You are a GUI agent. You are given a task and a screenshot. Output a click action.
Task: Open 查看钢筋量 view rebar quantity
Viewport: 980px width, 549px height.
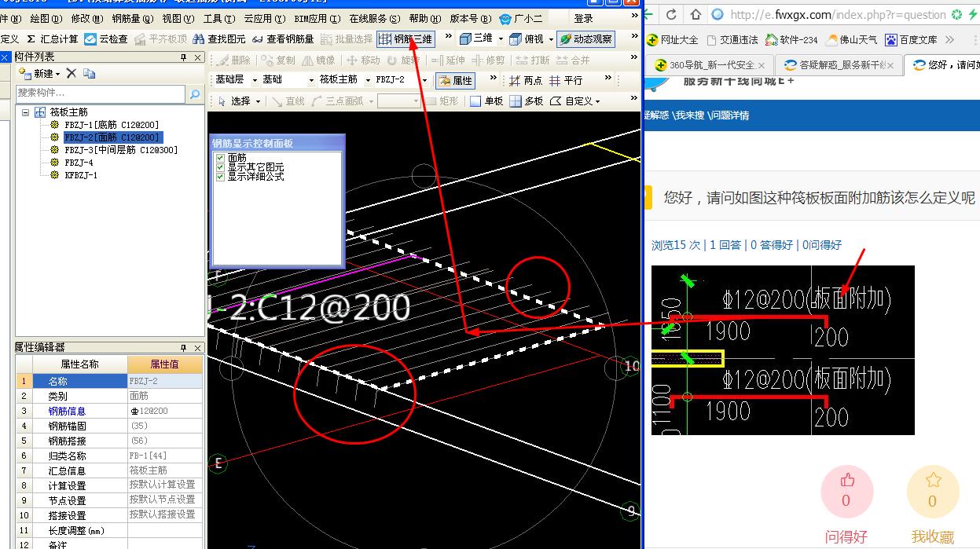(x=283, y=38)
